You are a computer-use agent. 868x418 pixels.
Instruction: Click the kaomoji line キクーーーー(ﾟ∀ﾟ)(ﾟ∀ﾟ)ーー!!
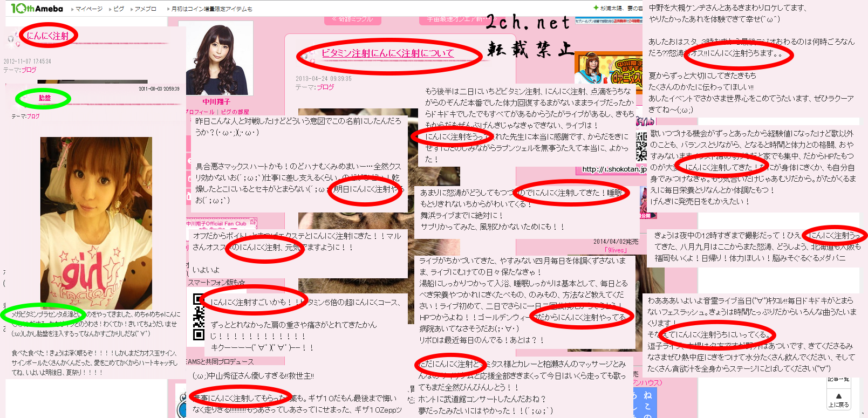[x=262, y=347]
